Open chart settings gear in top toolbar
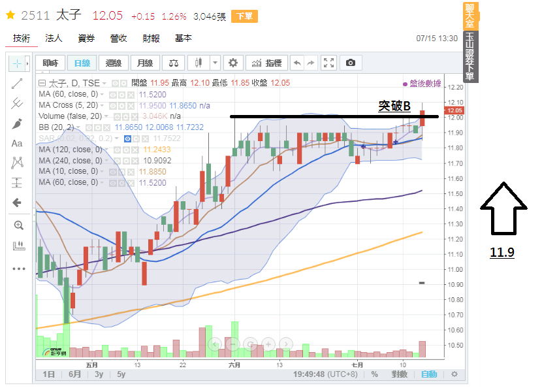The image size is (542, 392). pos(233,63)
